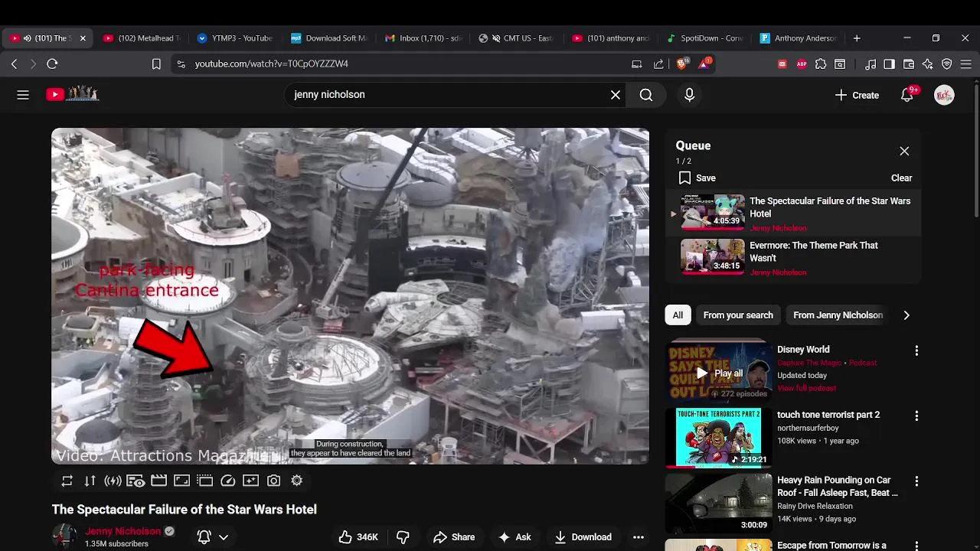Click the ABP extension icon
980x551 pixels.
click(802, 64)
